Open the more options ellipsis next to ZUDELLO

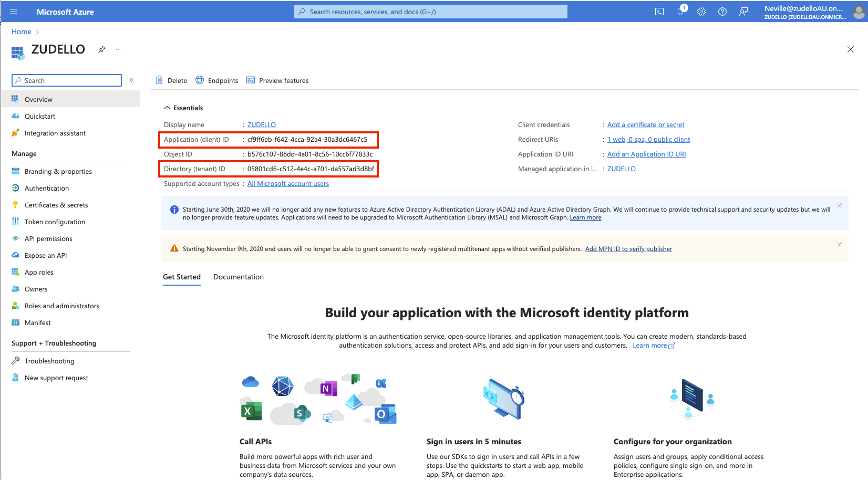click(x=119, y=49)
